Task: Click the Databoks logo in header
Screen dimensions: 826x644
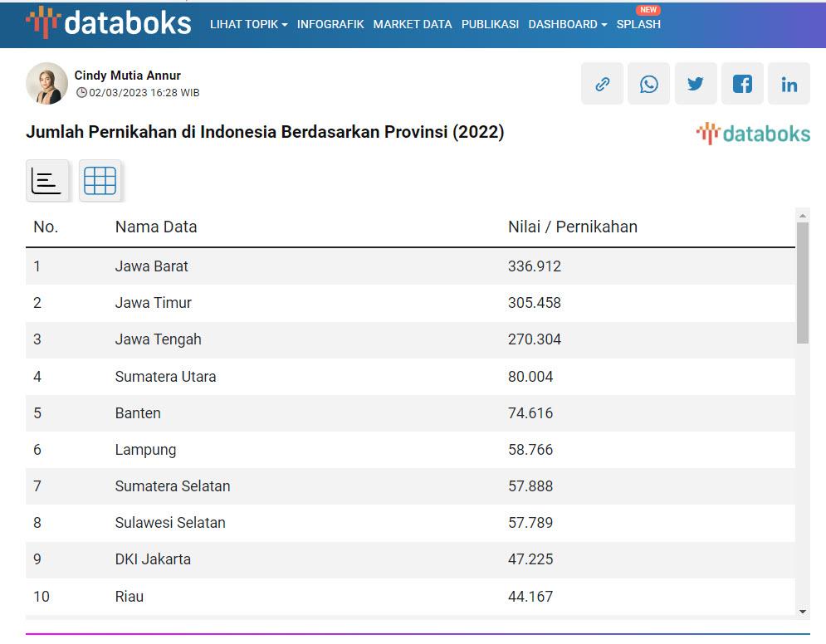Action: pyautogui.click(x=109, y=23)
